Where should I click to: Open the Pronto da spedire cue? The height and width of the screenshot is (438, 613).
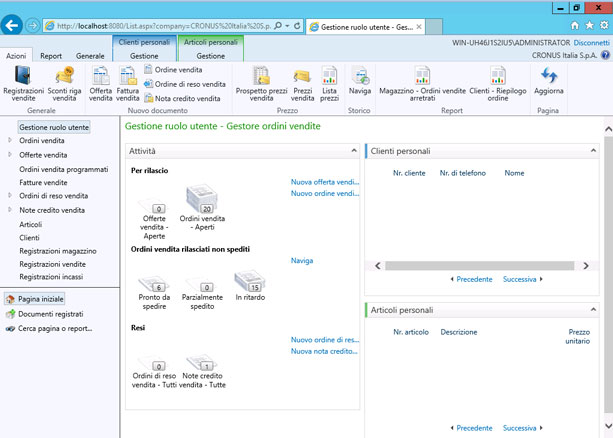click(x=154, y=293)
